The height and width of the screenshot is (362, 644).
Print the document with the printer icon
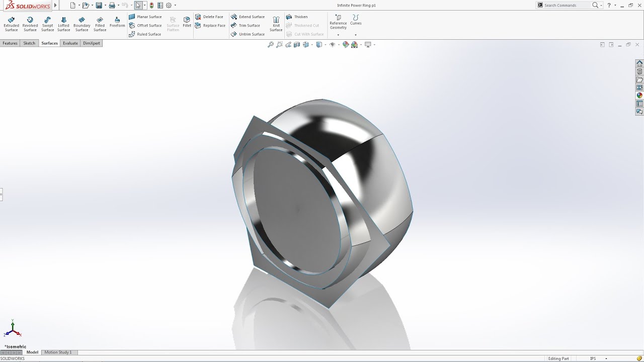[112, 6]
